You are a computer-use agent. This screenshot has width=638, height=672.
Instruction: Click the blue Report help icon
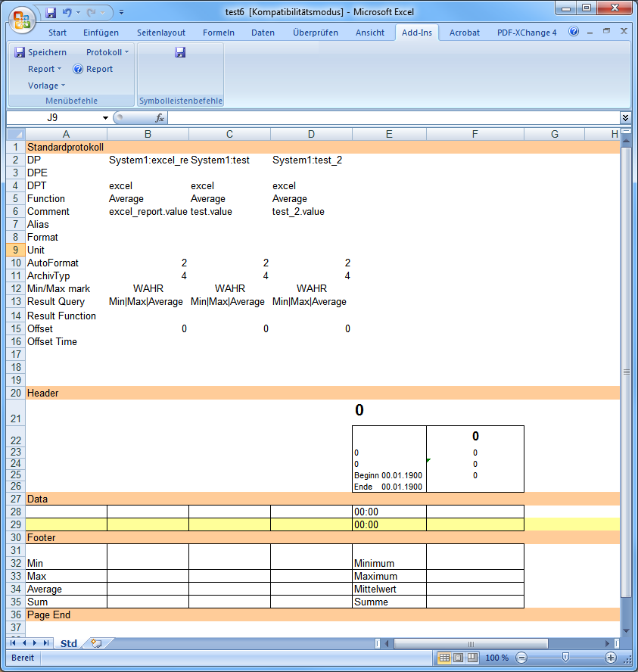click(x=78, y=69)
